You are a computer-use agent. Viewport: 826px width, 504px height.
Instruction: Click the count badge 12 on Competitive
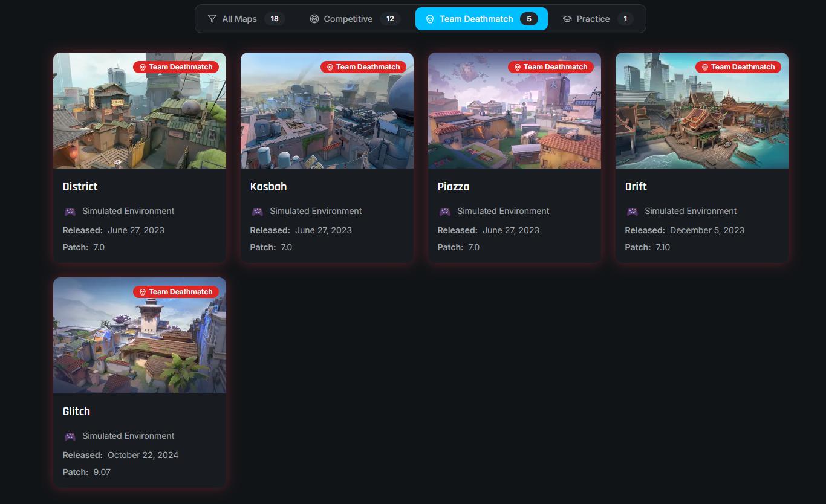tap(390, 19)
